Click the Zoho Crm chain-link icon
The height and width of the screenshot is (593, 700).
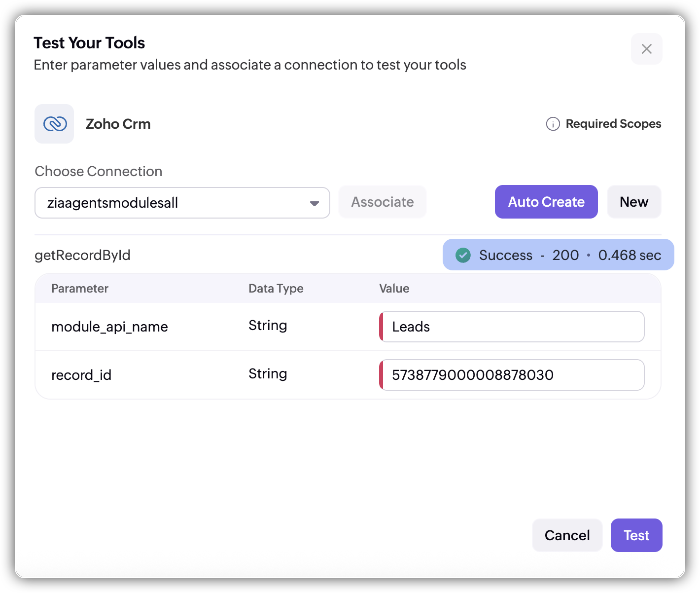coord(55,124)
